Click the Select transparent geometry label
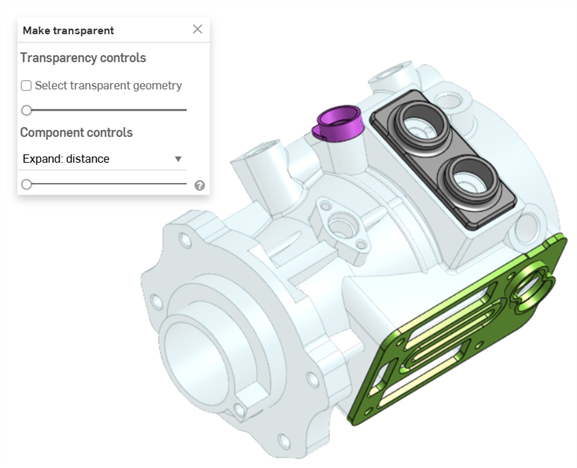577x468 pixels. coord(109,86)
